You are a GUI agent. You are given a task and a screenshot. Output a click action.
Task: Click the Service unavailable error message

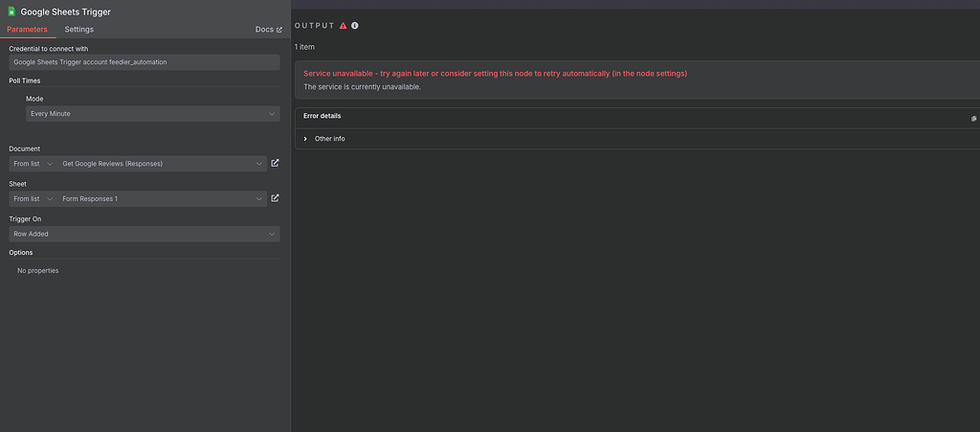[495, 74]
